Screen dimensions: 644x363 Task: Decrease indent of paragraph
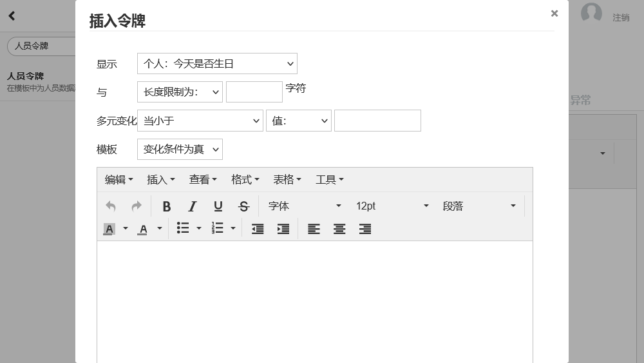point(258,229)
